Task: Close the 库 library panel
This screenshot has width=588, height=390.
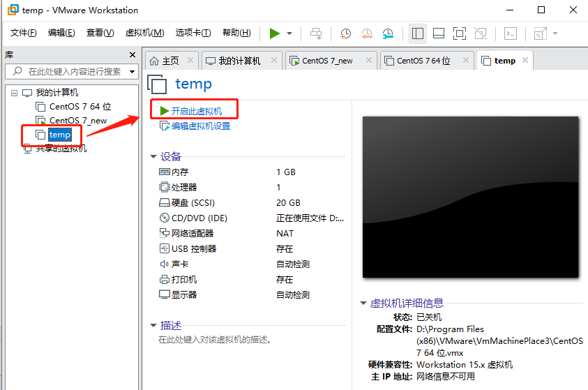Action: [x=133, y=54]
